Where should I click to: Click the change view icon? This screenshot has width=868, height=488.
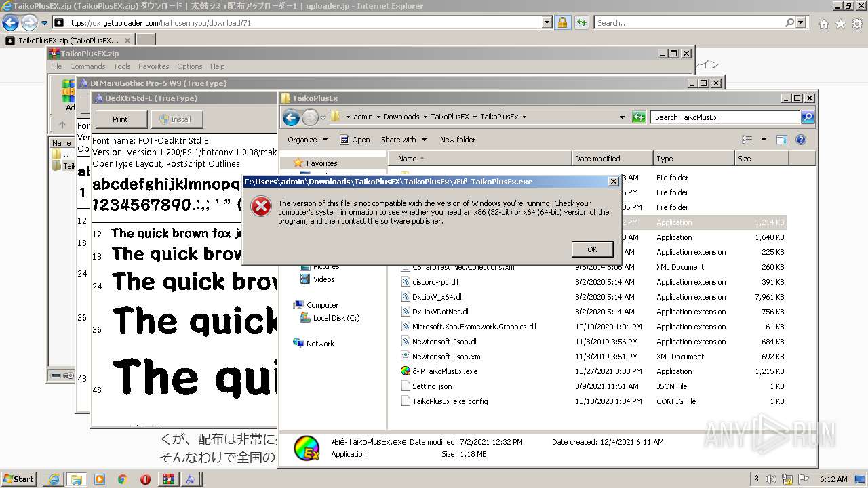747,140
